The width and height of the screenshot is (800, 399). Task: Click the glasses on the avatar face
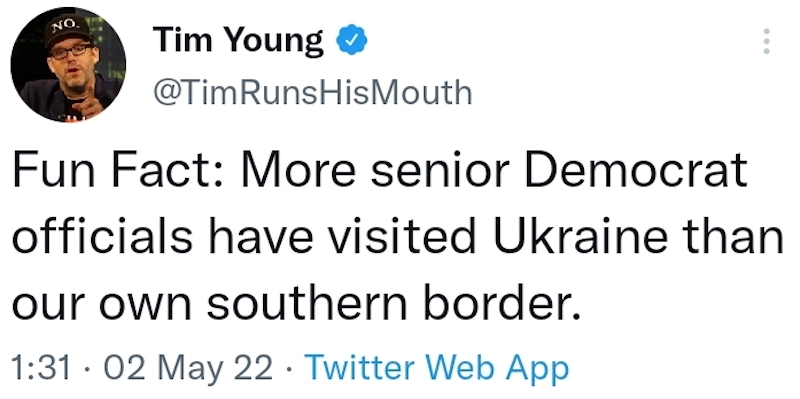(72, 51)
